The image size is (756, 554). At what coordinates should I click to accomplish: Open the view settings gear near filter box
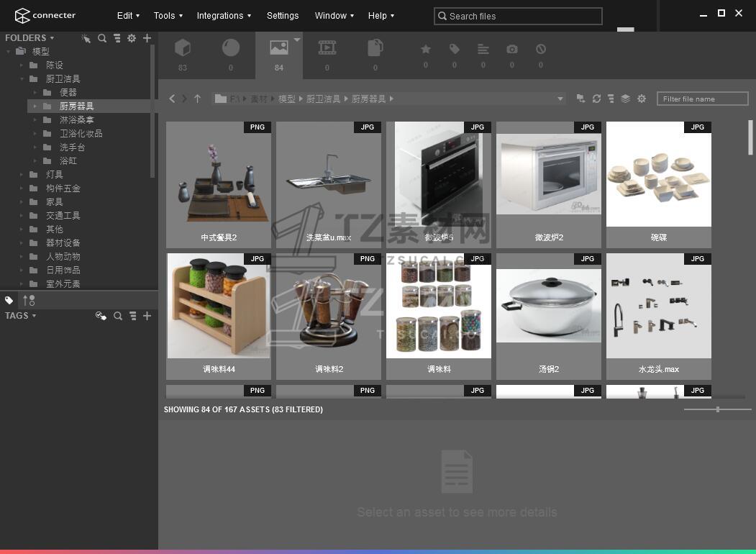coord(642,99)
